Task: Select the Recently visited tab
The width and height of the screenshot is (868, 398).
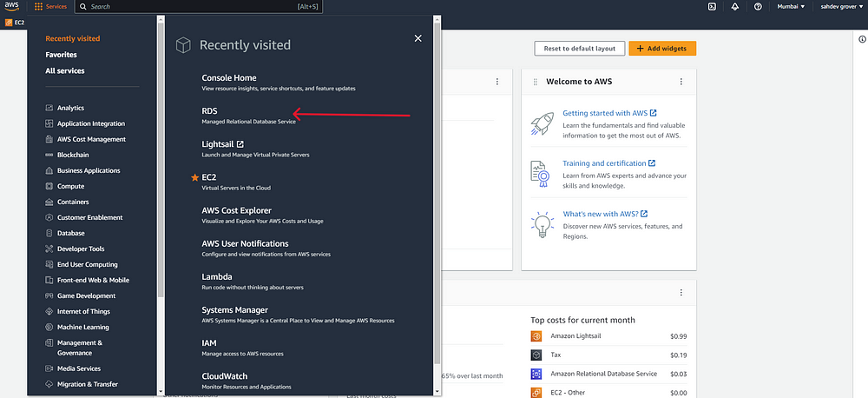Action: pyautogui.click(x=73, y=39)
